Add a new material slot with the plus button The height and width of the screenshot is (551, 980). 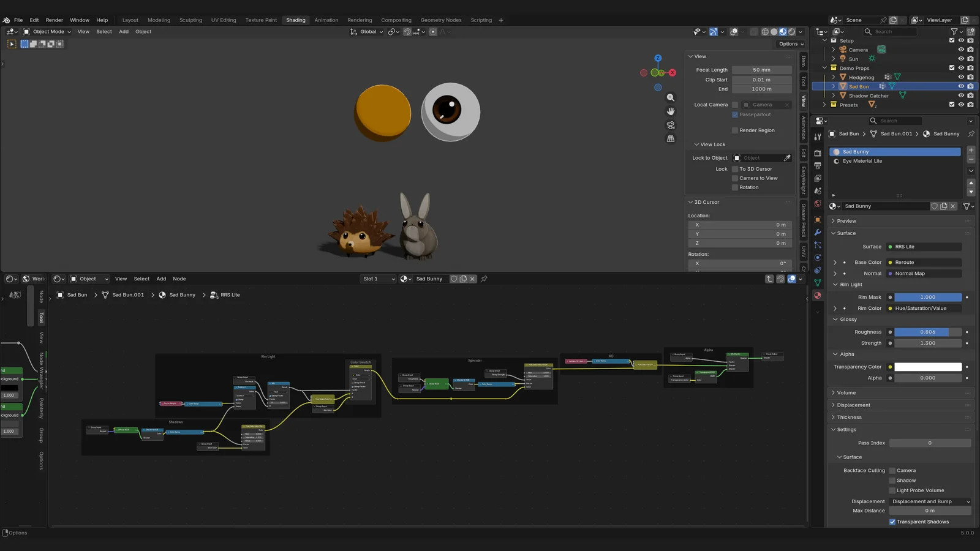pos(970,150)
